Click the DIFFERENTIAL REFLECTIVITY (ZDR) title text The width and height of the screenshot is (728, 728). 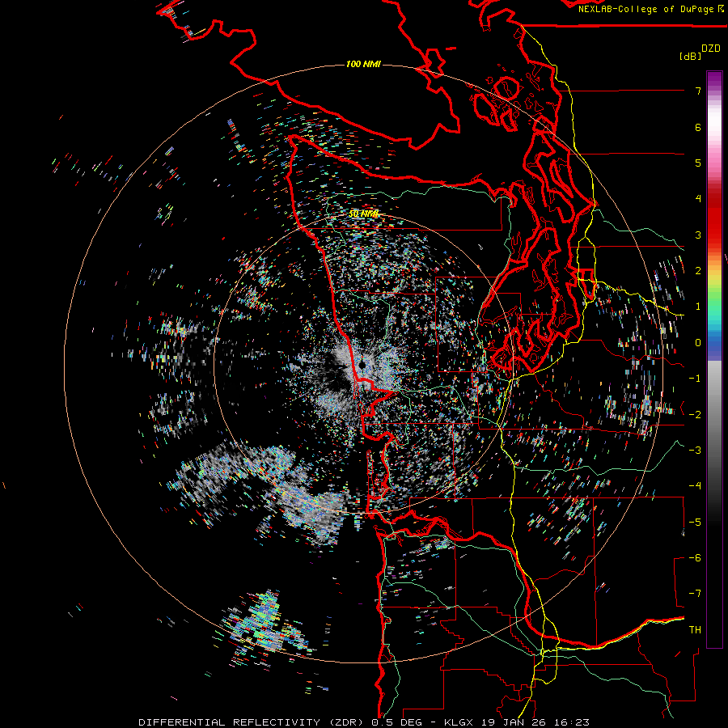(252, 722)
